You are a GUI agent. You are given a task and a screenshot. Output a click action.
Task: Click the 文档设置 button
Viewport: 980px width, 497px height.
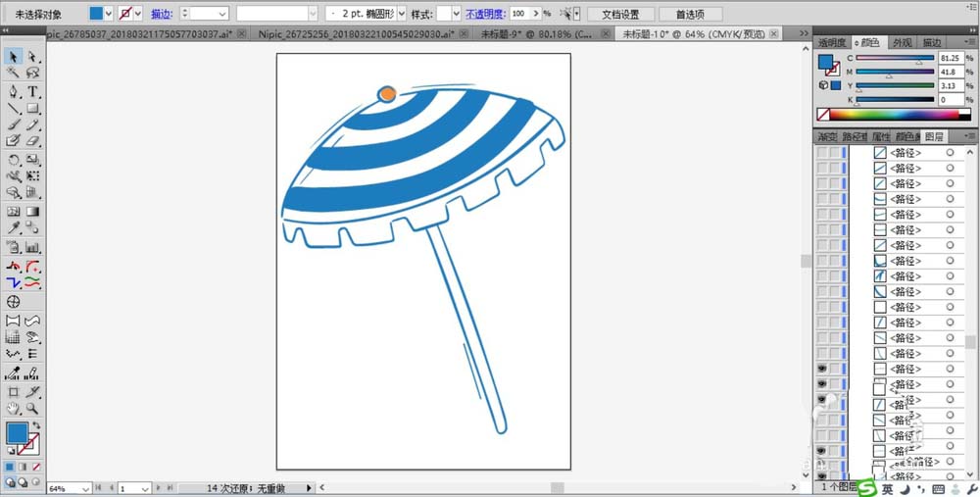point(620,15)
